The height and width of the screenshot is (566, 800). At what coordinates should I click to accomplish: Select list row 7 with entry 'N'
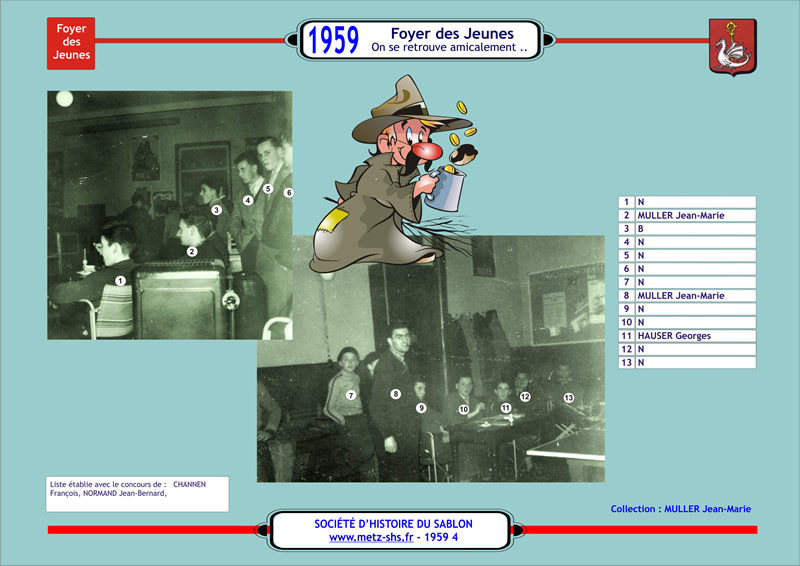[x=687, y=282]
